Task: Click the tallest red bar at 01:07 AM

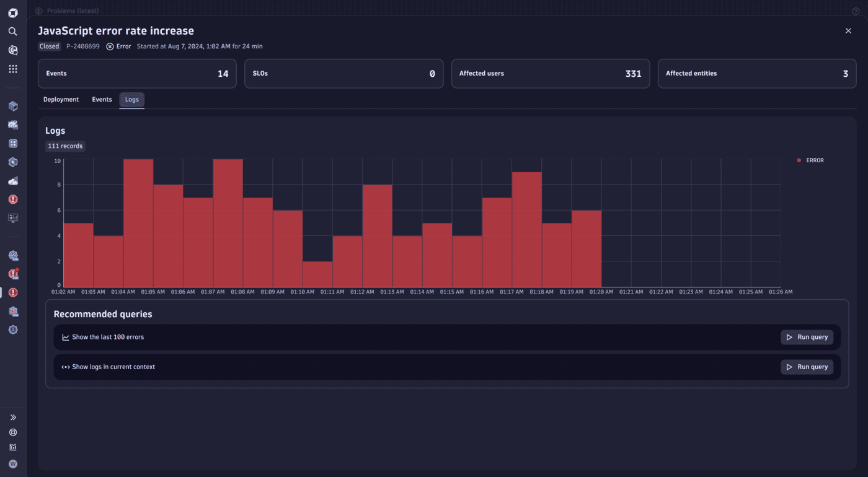Action: 228,217
